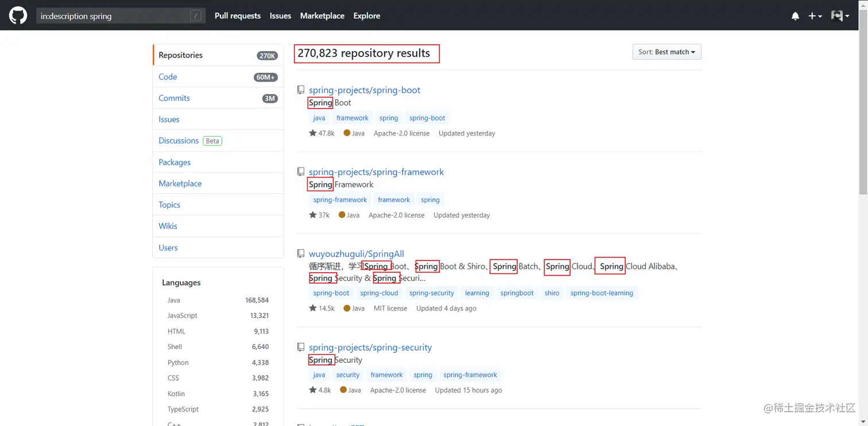
Task: Switch to Wikis search results
Action: [218, 226]
